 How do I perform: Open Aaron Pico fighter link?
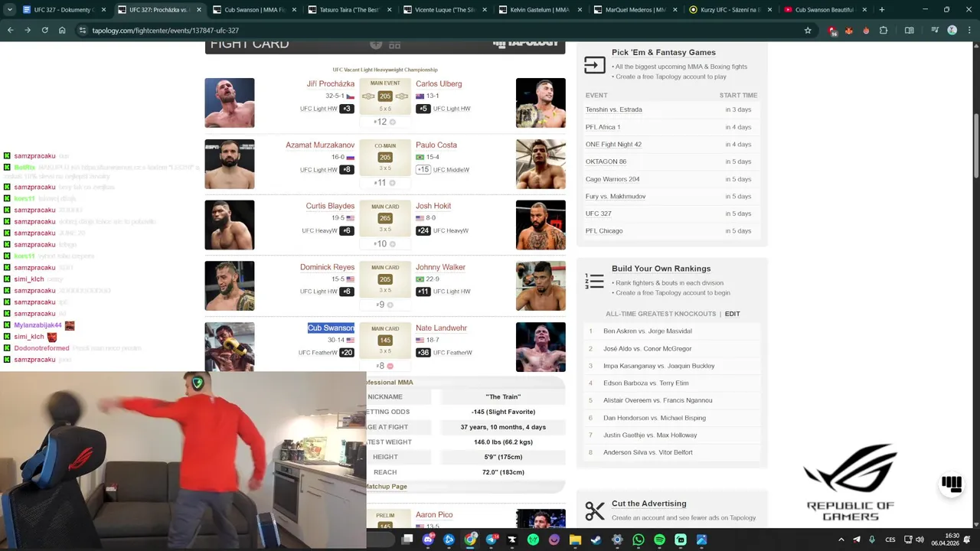(x=434, y=515)
